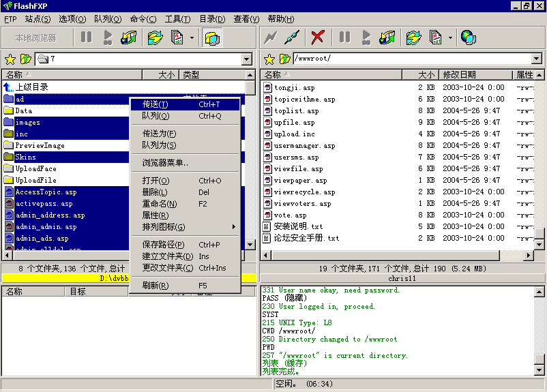Click the remote pane transfer arrows icon
Image resolution: width=547 pixels, height=392 pixels.
[387, 37]
